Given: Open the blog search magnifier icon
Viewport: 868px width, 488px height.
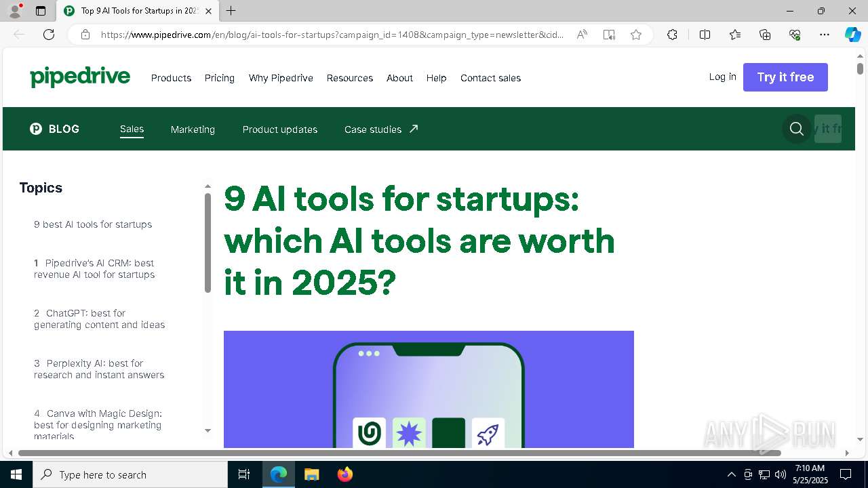Looking at the screenshot, I should pyautogui.click(x=797, y=129).
